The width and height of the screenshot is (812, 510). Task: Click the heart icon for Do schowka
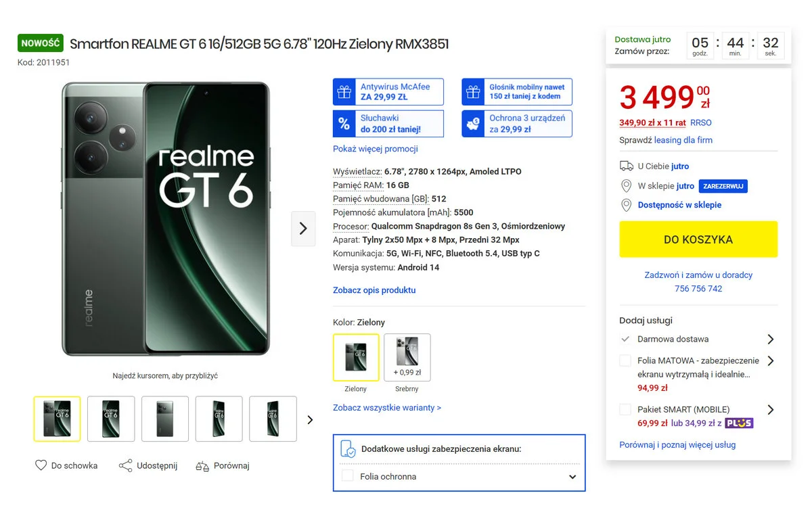pos(41,465)
